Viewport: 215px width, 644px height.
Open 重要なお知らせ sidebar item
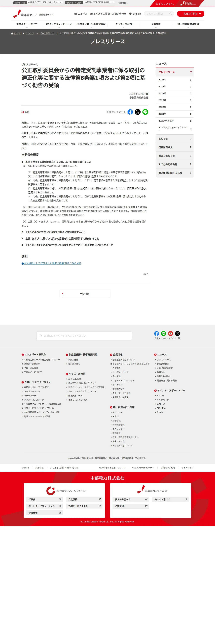pyautogui.click(x=174, y=156)
